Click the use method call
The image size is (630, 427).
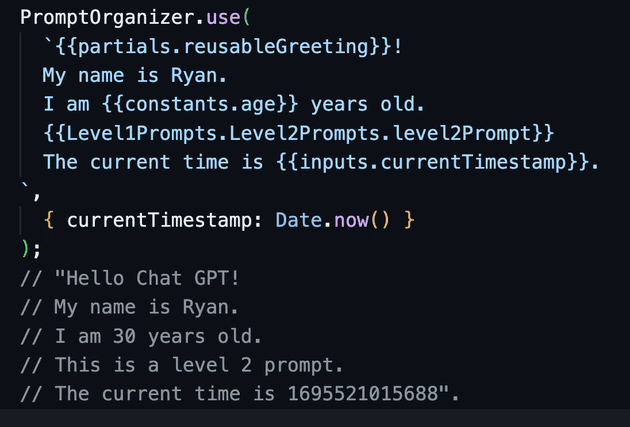tap(223, 18)
